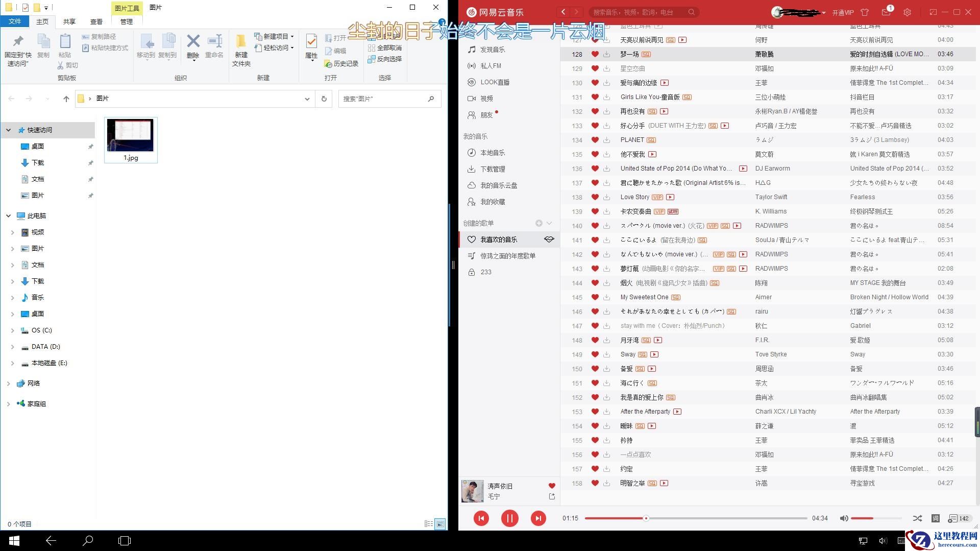
Task: Toggle shuffle play mode
Action: [917, 518]
